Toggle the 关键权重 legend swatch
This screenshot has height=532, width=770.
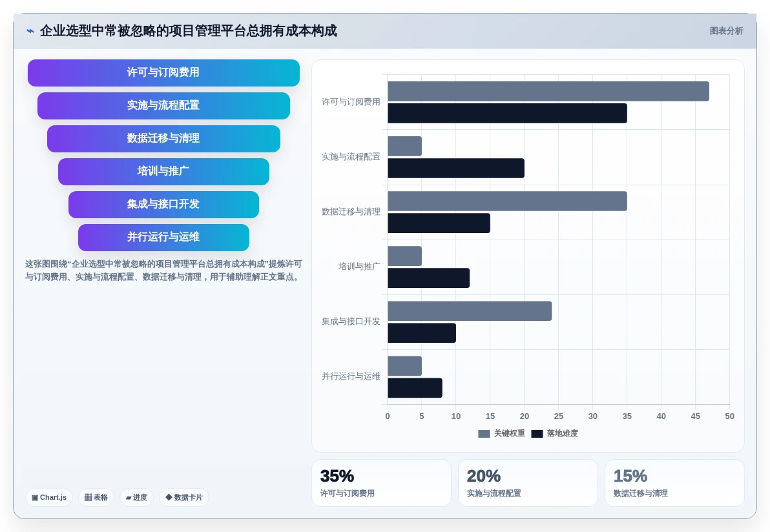[484, 433]
